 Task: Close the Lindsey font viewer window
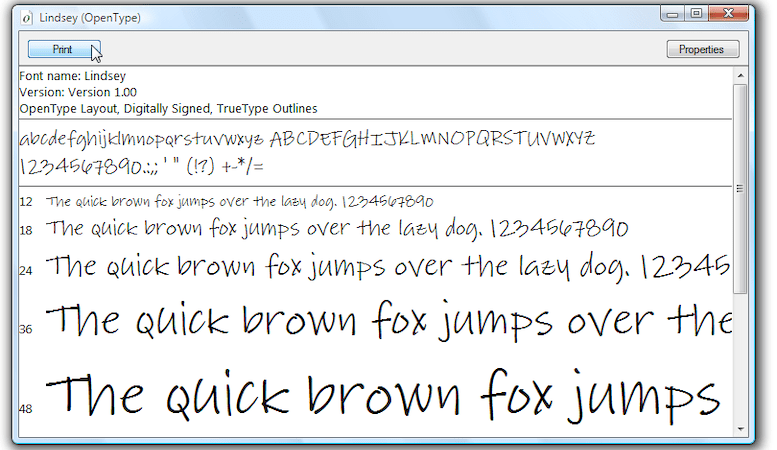(728, 14)
